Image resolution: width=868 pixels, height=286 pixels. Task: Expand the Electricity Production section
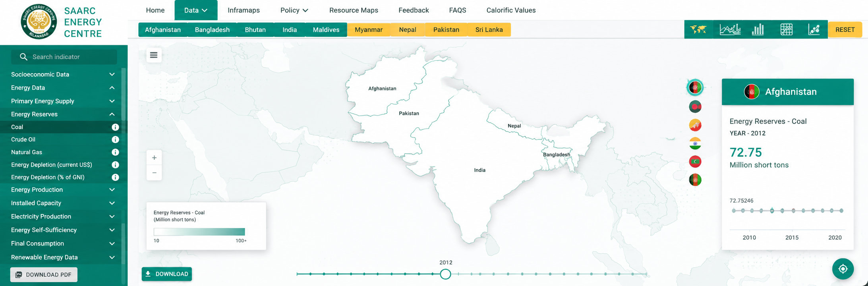tap(63, 216)
